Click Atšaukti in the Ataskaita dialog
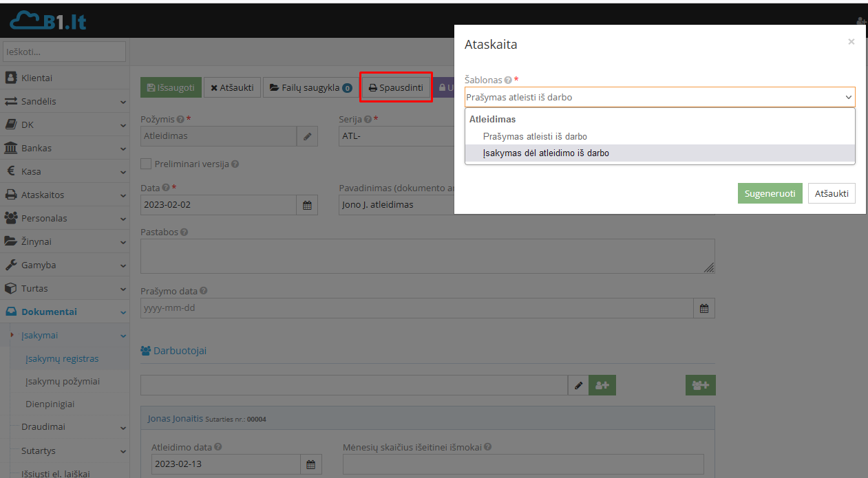The width and height of the screenshot is (868, 478). [x=832, y=193]
